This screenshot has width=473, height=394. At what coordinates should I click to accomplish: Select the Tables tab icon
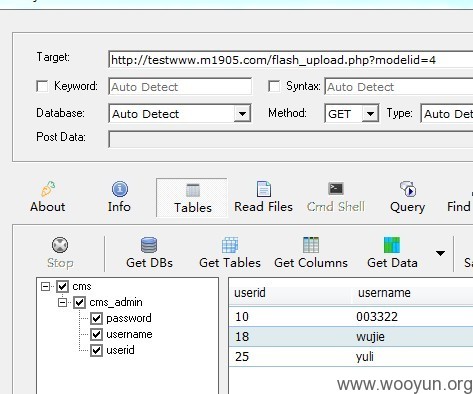tap(193, 190)
